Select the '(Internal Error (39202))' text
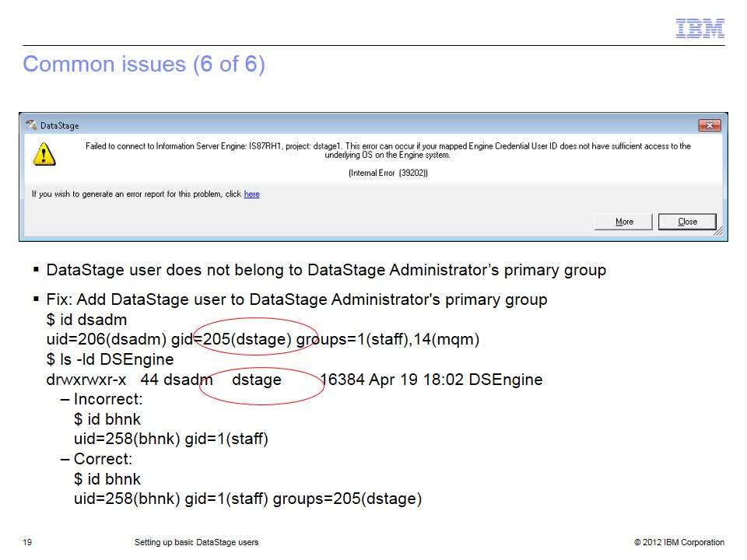 (x=388, y=173)
